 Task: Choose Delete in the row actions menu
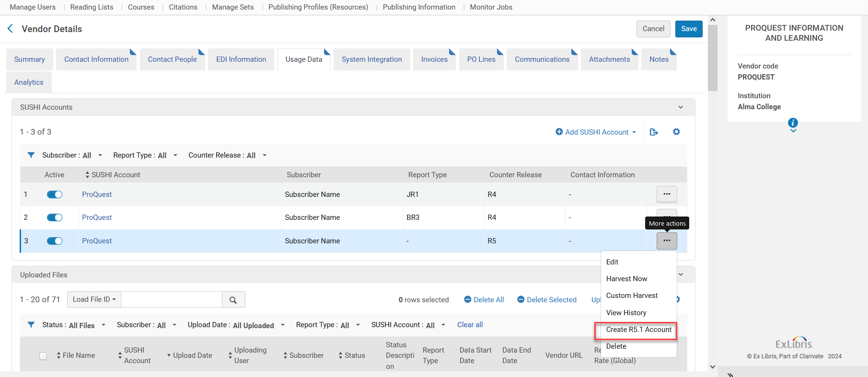coord(638,346)
